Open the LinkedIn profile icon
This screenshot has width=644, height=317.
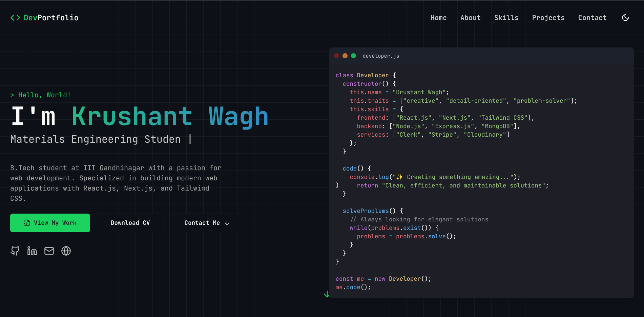click(x=32, y=251)
